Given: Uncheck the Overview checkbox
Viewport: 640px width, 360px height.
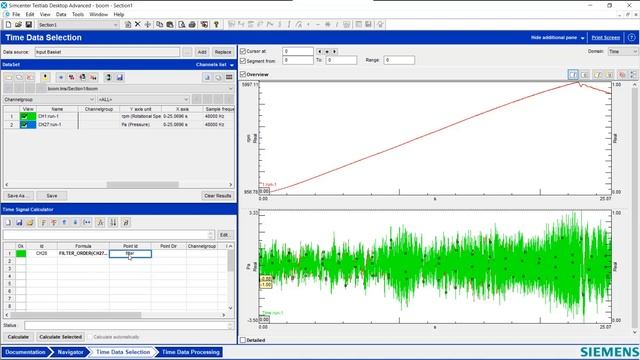Looking at the screenshot, I should (x=243, y=74).
